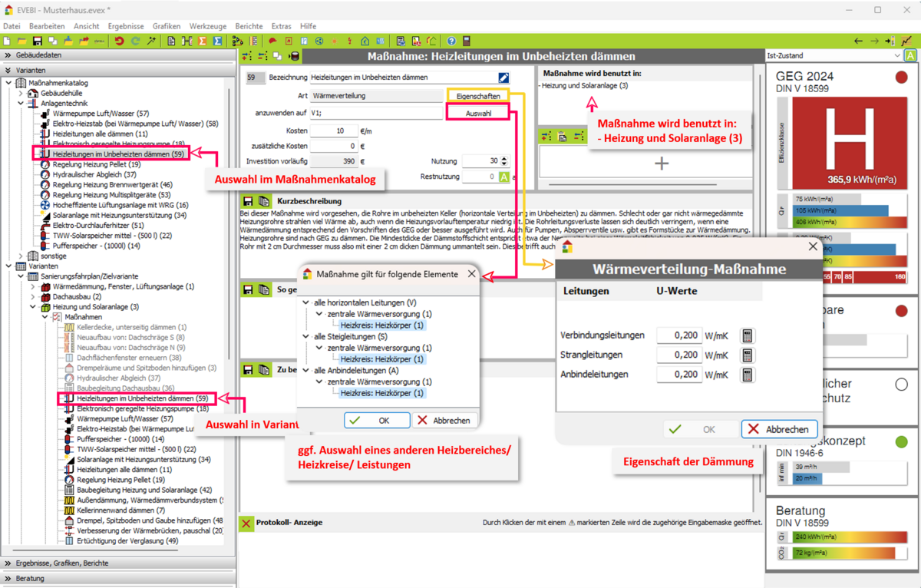
Task: Expand the Gebäudehülle tree node
Action: [x=21, y=93]
